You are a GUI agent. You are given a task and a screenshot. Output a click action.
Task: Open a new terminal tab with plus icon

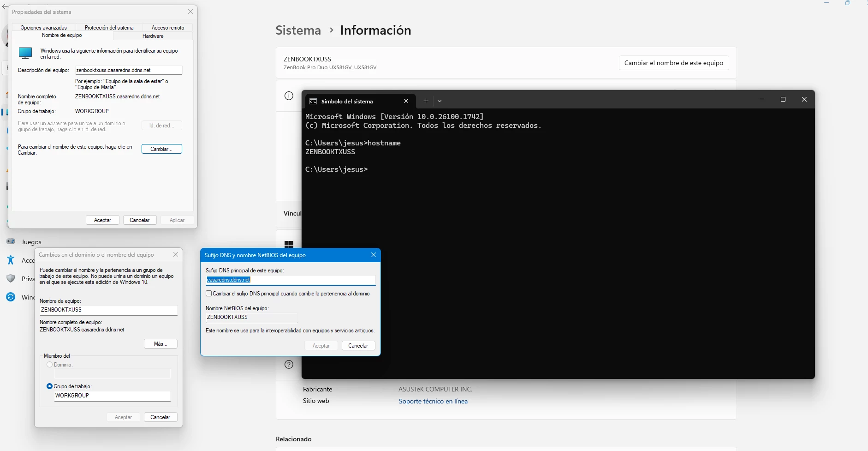(x=426, y=101)
